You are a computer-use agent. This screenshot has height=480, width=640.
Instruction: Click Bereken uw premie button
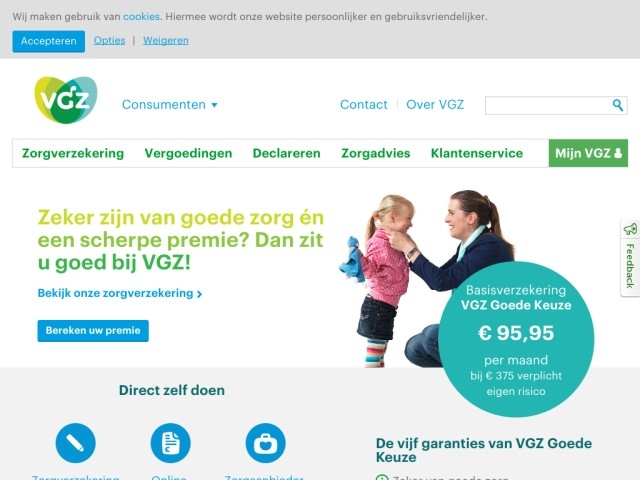pyautogui.click(x=93, y=331)
